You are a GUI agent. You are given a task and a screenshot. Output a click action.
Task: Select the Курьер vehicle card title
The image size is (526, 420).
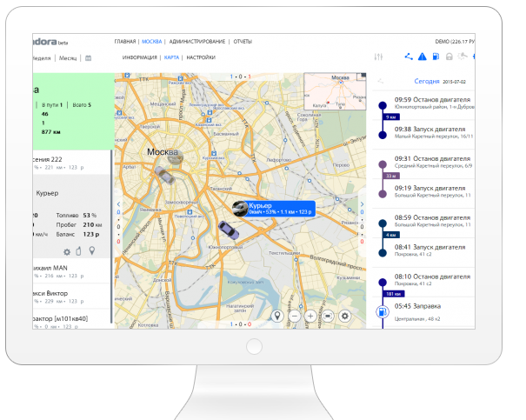click(x=47, y=193)
